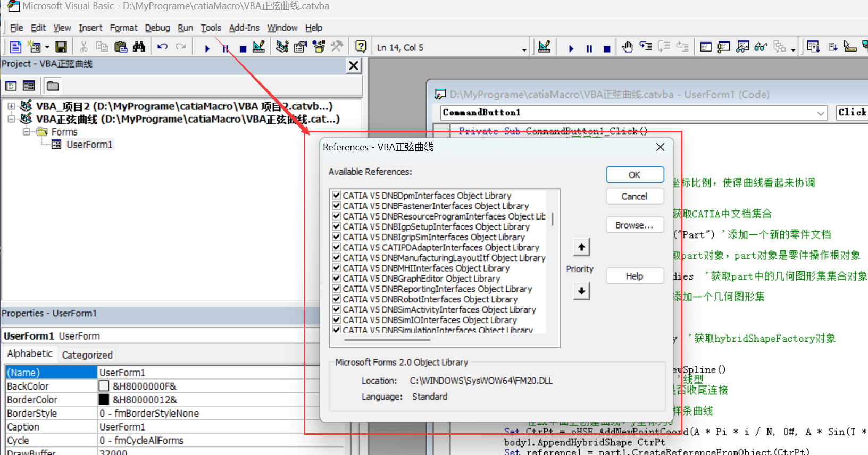Click the Step Into debug icon

[x=646, y=47]
